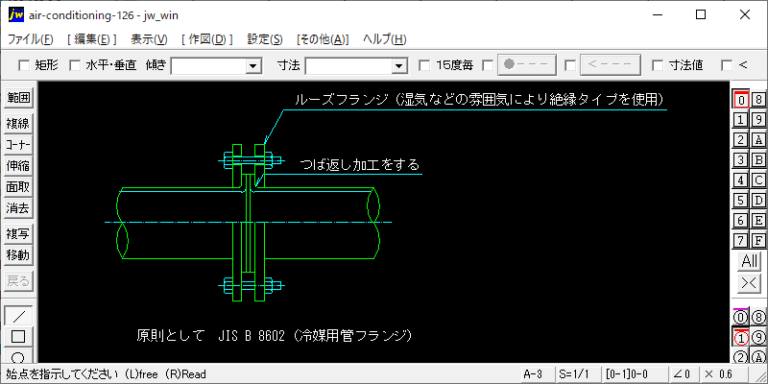Select layer 2 button
Image resolution: width=768 pixels, height=384 pixels.
click(741, 140)
